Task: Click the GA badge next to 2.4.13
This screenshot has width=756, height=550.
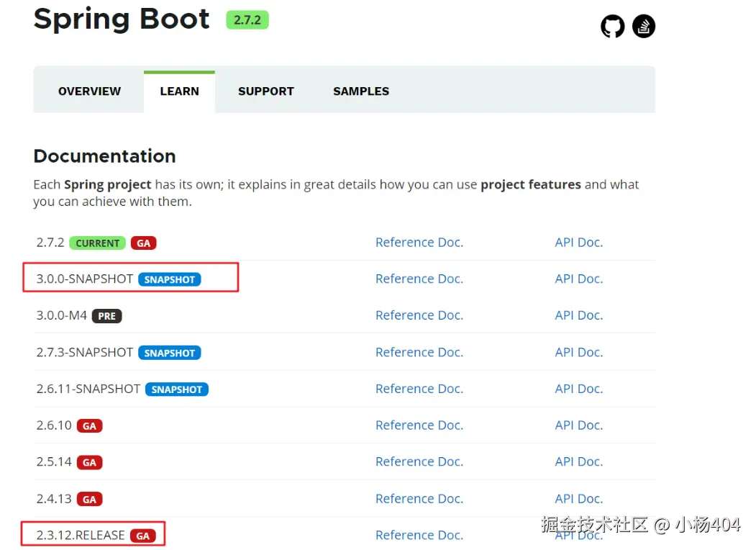Action: tap(89, 500)
